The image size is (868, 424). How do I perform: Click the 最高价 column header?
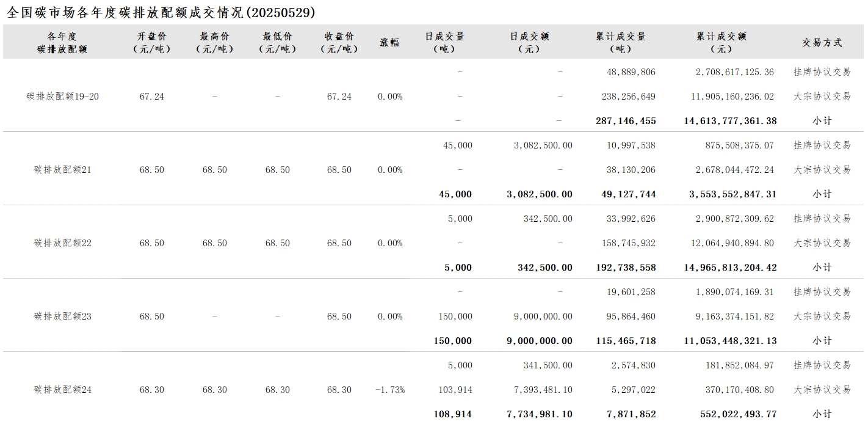pos(214,42)
